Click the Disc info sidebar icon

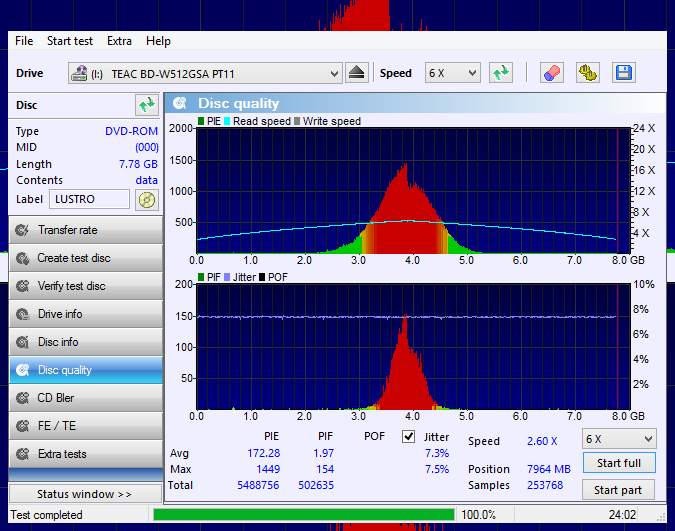22,342
